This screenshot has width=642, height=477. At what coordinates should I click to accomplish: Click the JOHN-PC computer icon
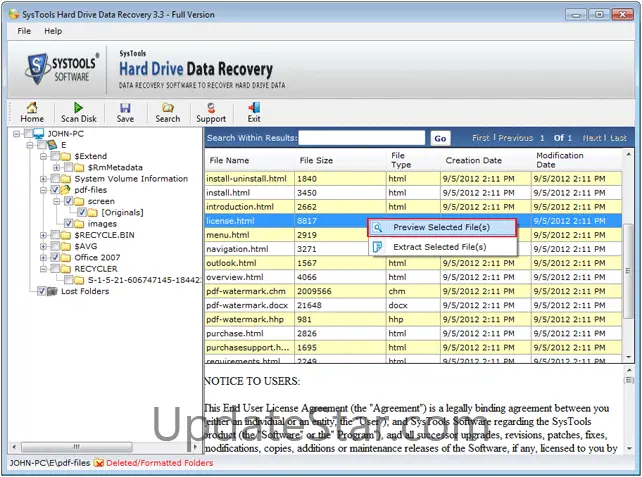click(39, 133)
